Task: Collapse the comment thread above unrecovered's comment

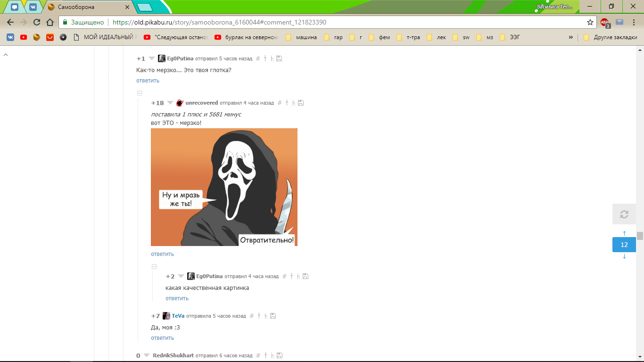Action: click(140, 93)
